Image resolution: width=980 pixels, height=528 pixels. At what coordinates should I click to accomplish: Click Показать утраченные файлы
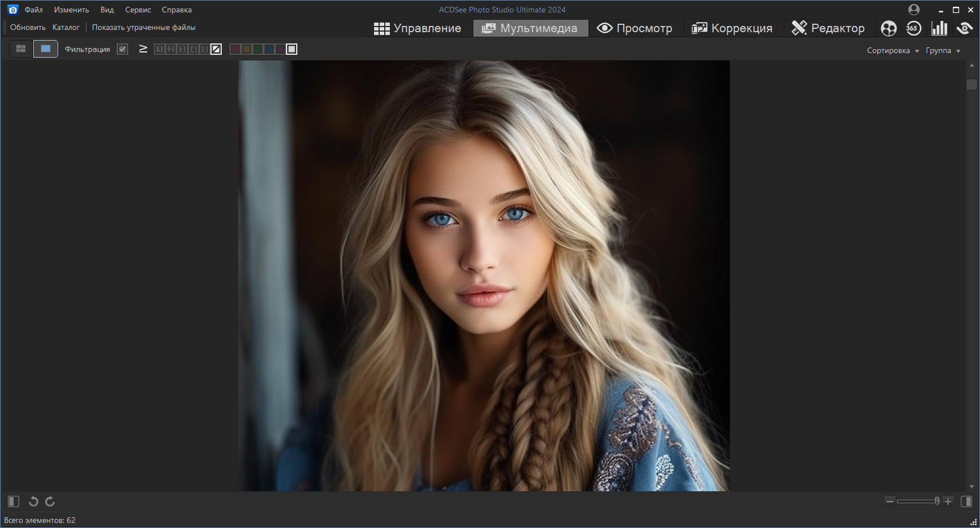[x=144, y=27]
